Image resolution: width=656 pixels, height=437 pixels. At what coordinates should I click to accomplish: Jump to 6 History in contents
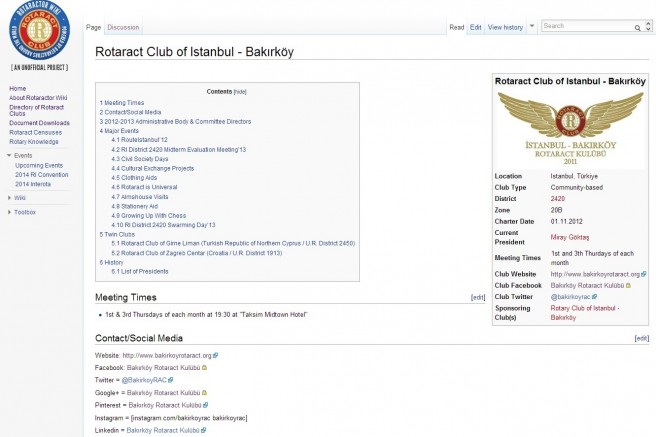click(111, 263)
